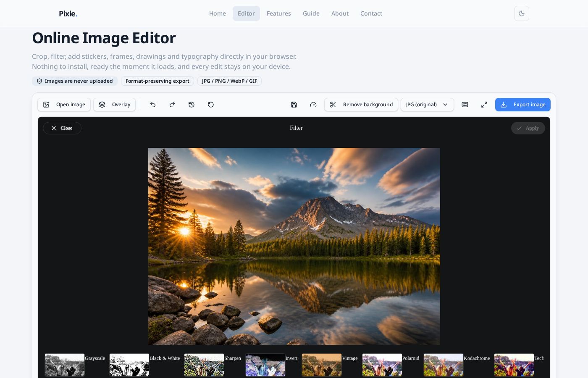
Task: Click the Overlay button
Action: tap(115, 105)
